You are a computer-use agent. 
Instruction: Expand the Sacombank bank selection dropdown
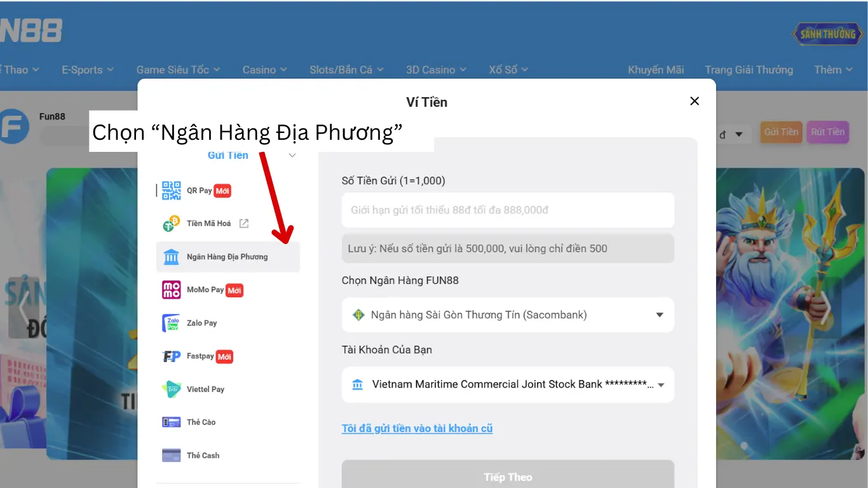pyautogui.click(x=659, y=315)
